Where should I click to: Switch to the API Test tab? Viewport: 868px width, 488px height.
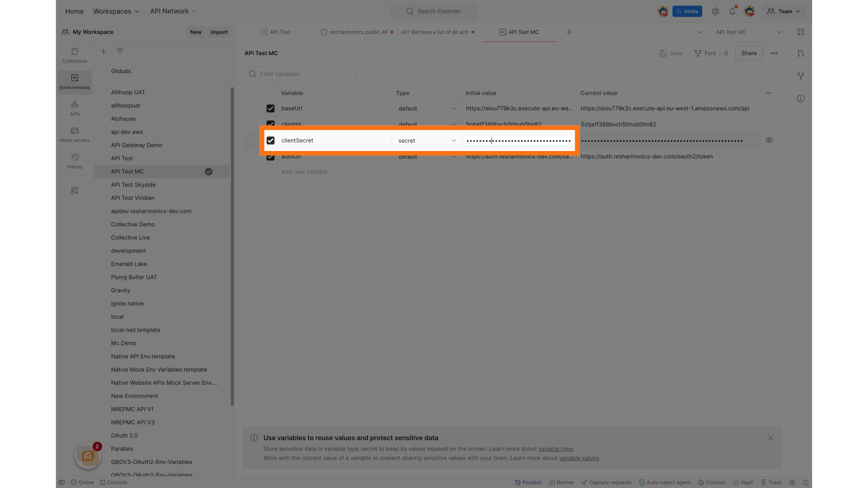tap(276, 32)
